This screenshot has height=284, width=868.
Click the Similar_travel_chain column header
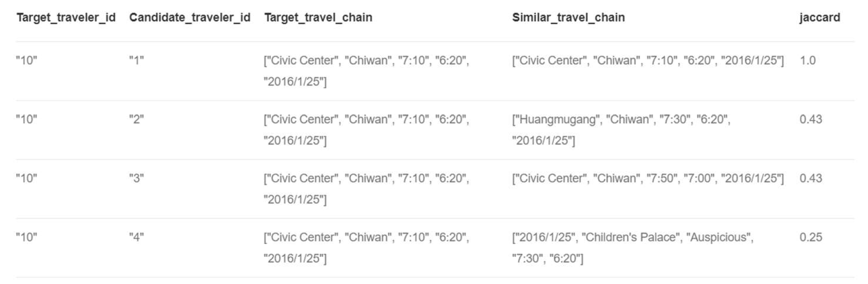tap(568, 17)
